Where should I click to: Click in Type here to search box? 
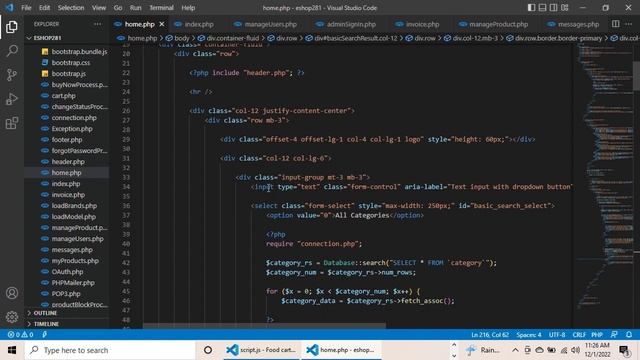pyautogui.click(x=110, y=350)
